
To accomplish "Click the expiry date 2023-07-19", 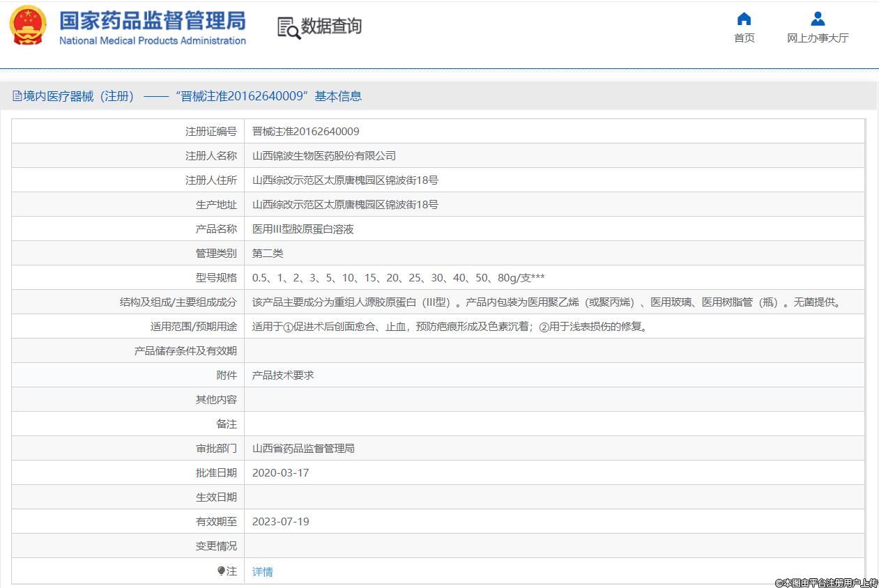I will point(280,522).
